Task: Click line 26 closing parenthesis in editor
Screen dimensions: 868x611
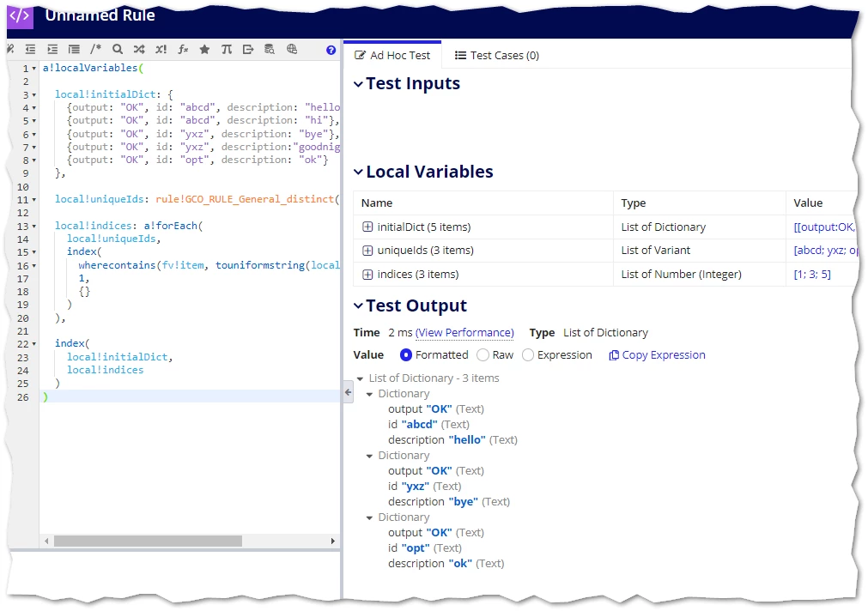Action: click(x=46, y=396)
